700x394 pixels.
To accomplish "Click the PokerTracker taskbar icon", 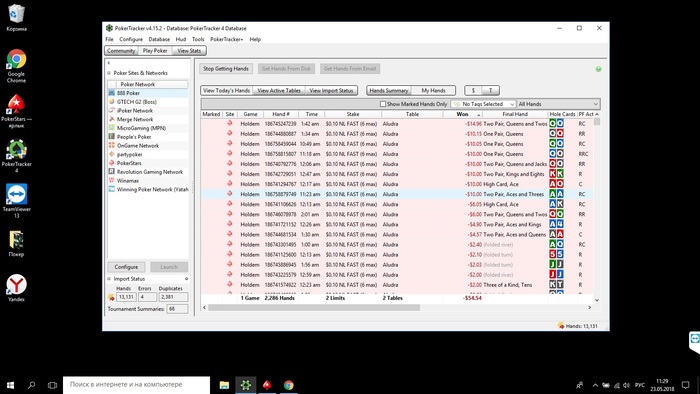I will click(246, 385).
